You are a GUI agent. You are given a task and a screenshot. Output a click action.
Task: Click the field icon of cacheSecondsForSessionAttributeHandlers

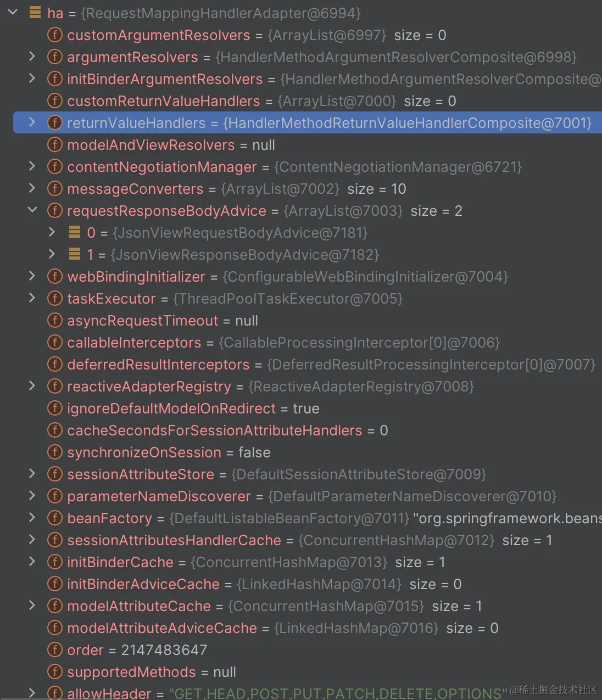(55, 430)
